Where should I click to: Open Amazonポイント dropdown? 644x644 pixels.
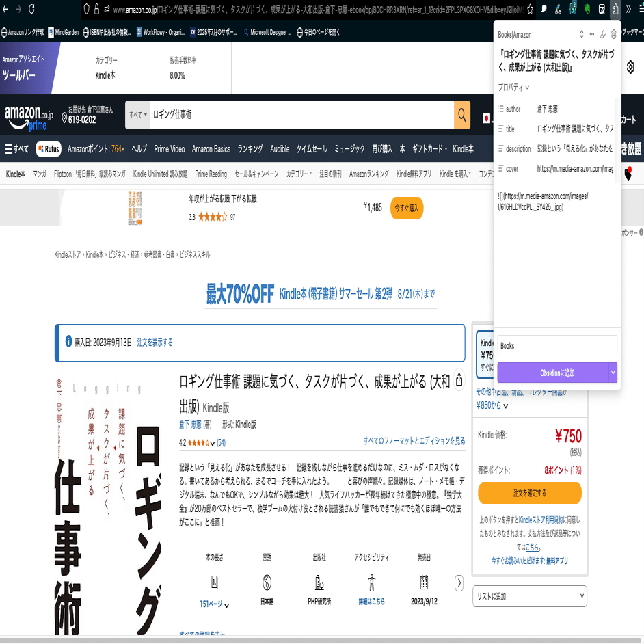coord(96,149)
